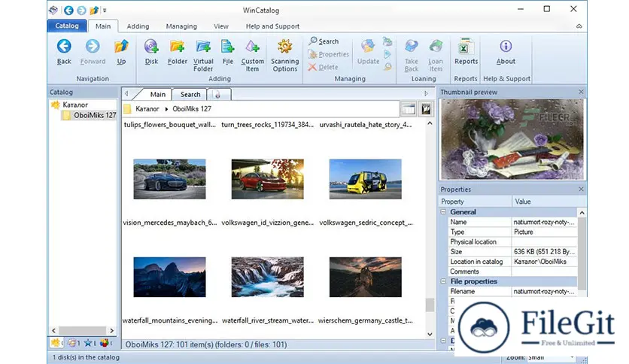This screenshot has width=629, height=364.
Task: Click the top small icon beside Update
Action: (x=387, y=41)
